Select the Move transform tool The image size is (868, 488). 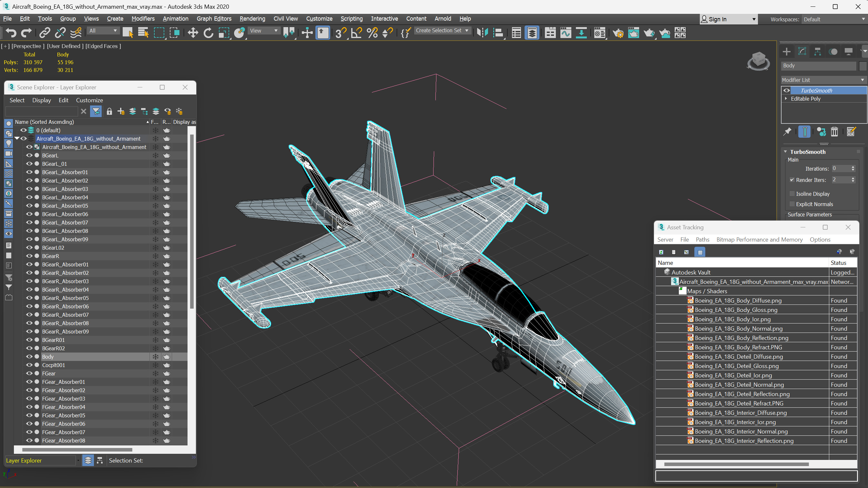click(193, 33)
